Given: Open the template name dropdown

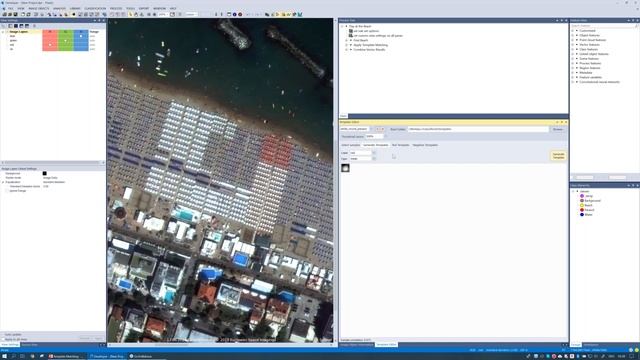Looking at the screenshot, I should click(371, 129).
